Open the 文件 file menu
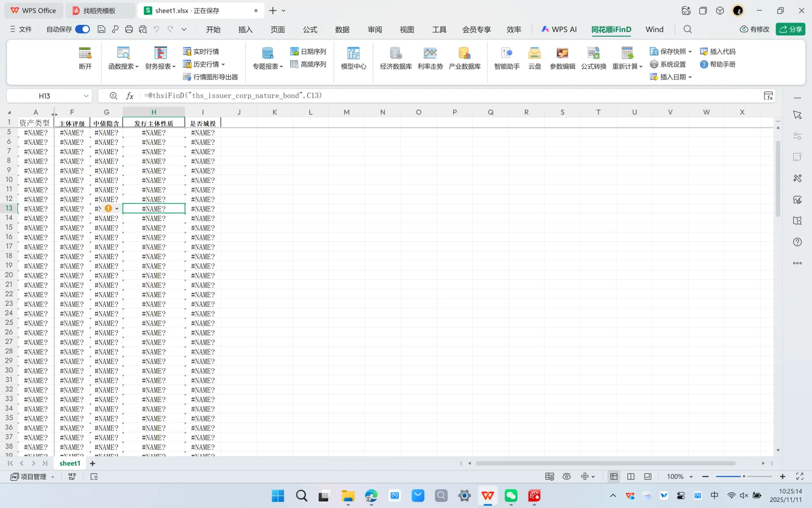Screen dimensions: 812x508 point(21,29)
